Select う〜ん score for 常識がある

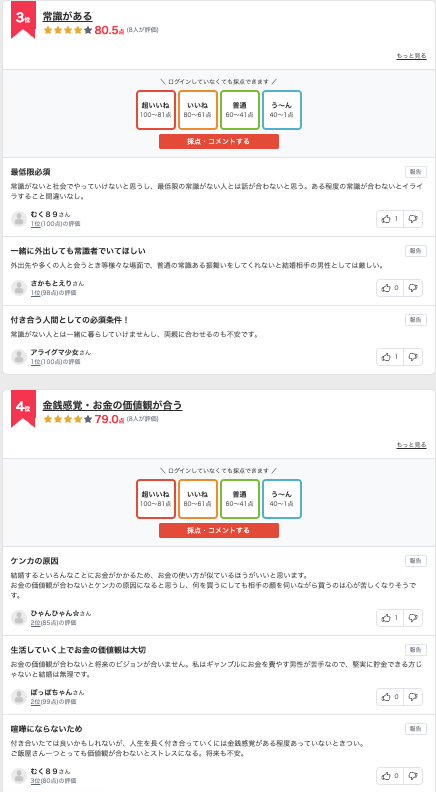point(282,110)
